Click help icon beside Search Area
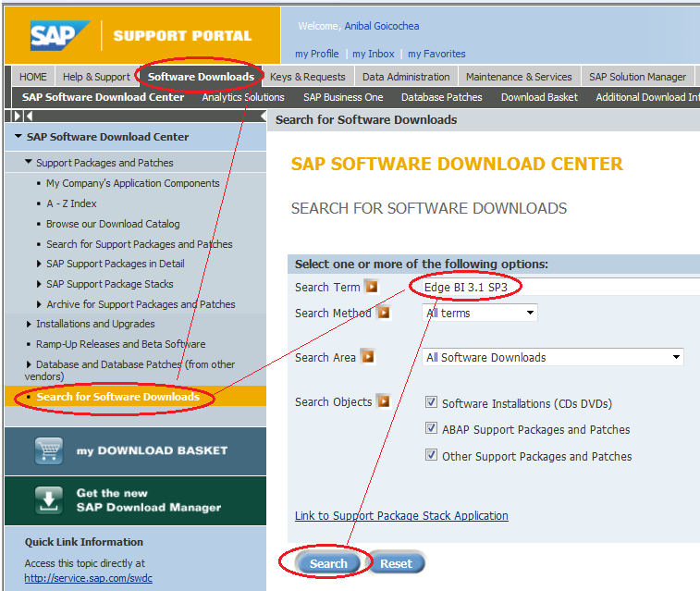Viewport: 700px width, 591px height. click(367, 356)
